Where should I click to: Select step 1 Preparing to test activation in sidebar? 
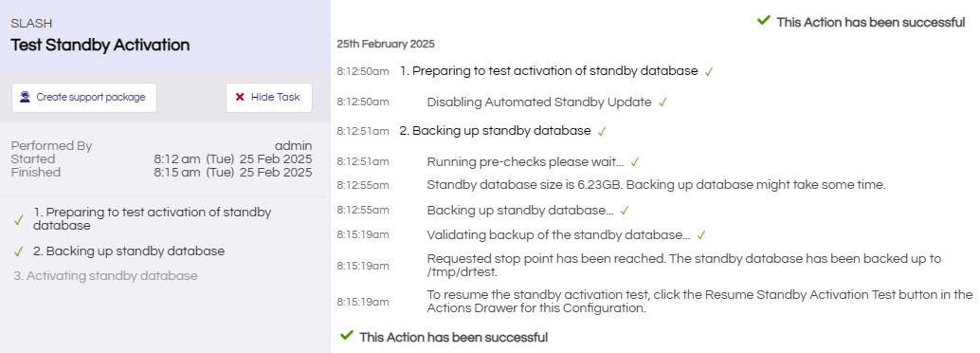point(153,219)
